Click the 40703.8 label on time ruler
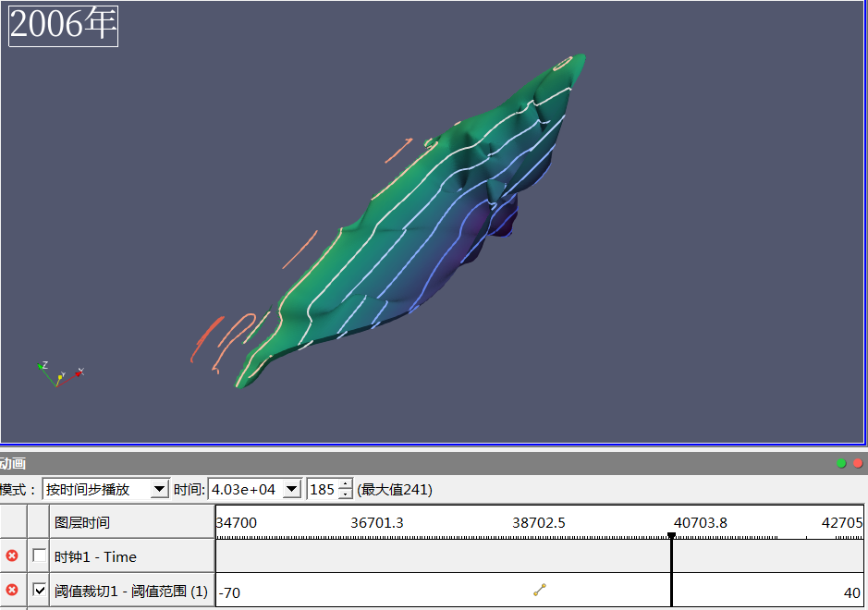Screen dimensions: 868x610 701,522
